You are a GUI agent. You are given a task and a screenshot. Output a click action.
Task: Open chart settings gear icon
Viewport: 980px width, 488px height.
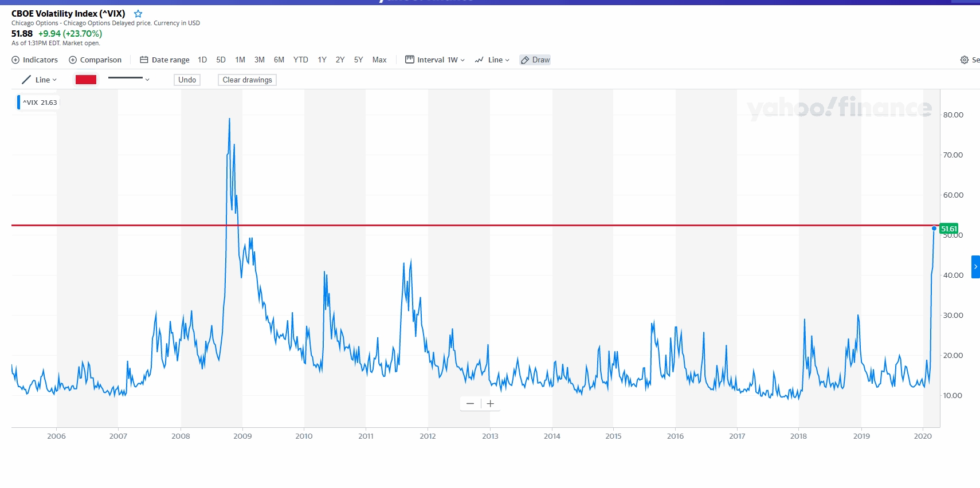click(x=965, y=60)
